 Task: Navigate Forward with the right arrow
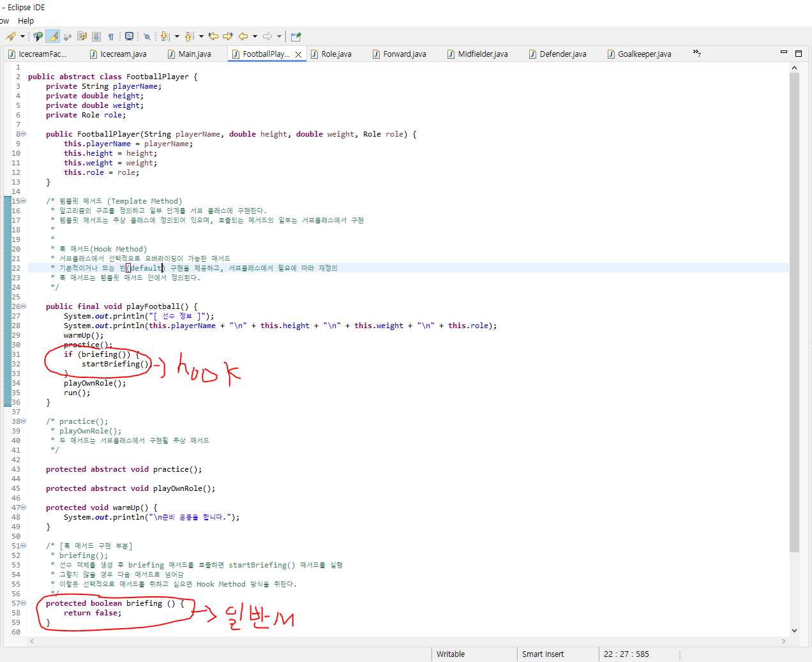click(267, 36)
